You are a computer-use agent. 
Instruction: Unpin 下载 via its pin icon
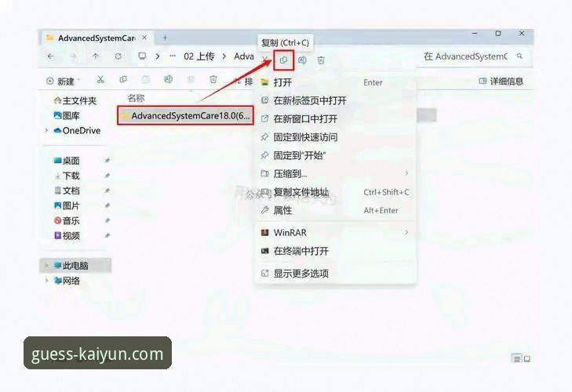(x=107, y=176)
